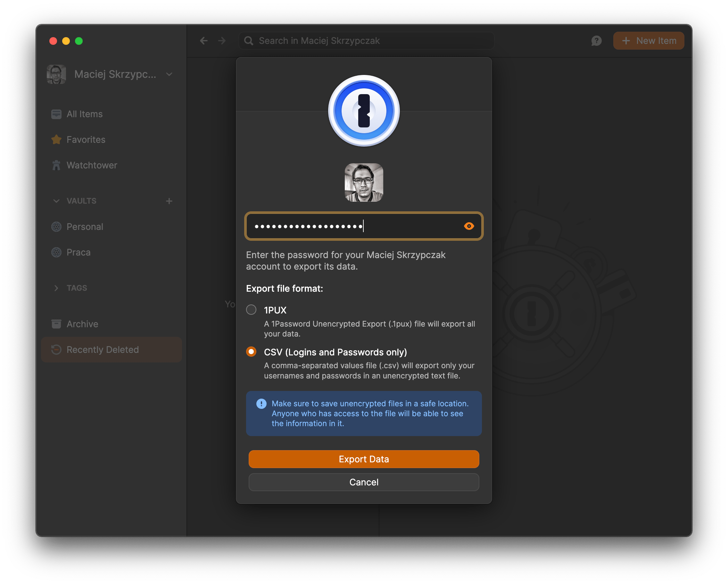Open the help question mark icon
Image resolution: width=728 pixels, height=584 pixels.
[596, 41]
